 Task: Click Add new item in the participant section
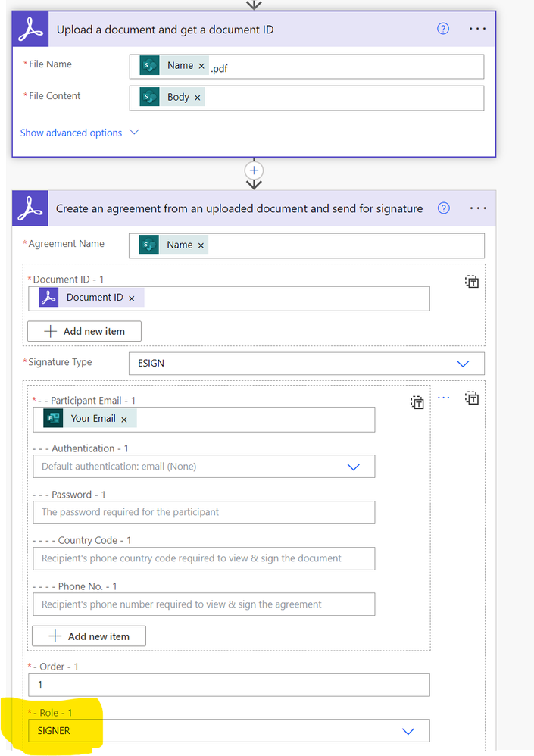(x=89, y=636)
